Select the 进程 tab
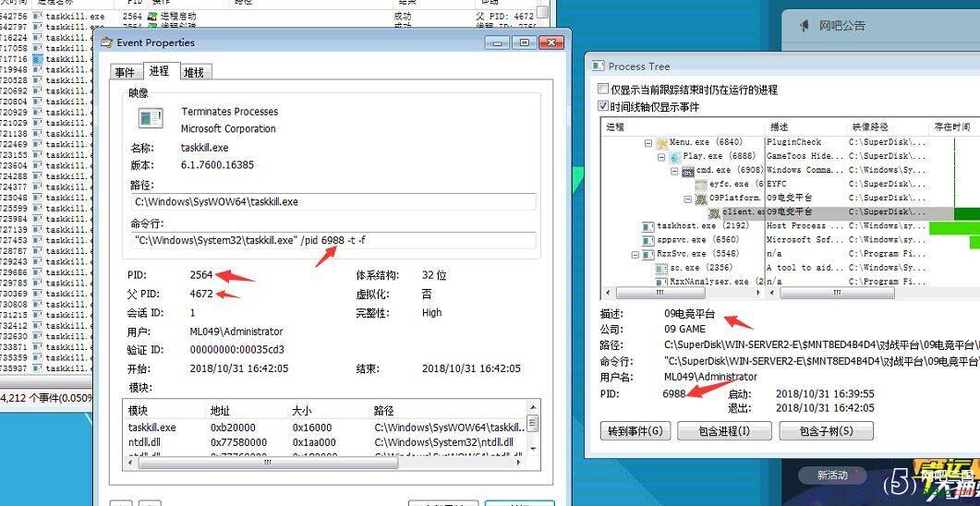 [x=160, y=70]
